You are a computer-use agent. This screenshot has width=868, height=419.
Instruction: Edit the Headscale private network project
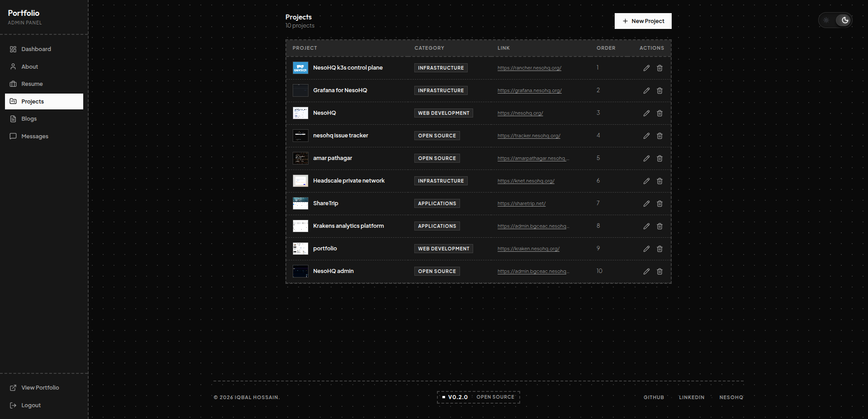coord(646,181)
